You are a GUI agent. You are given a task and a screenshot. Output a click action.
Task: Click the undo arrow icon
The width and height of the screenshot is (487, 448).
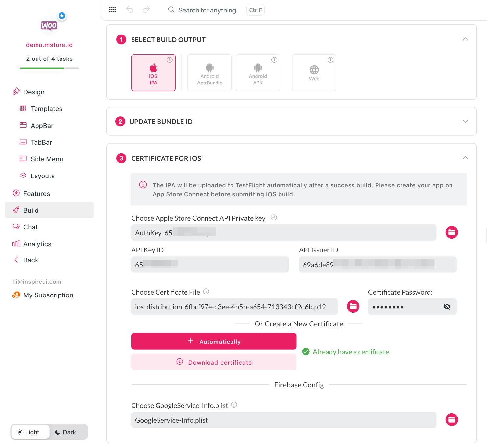[x=130, y=10]
